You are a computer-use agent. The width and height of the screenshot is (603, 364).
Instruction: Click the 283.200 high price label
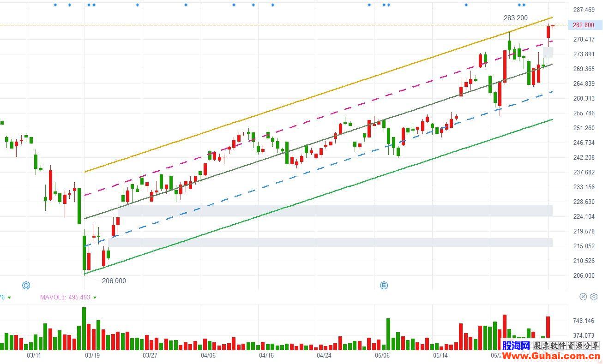515,18
